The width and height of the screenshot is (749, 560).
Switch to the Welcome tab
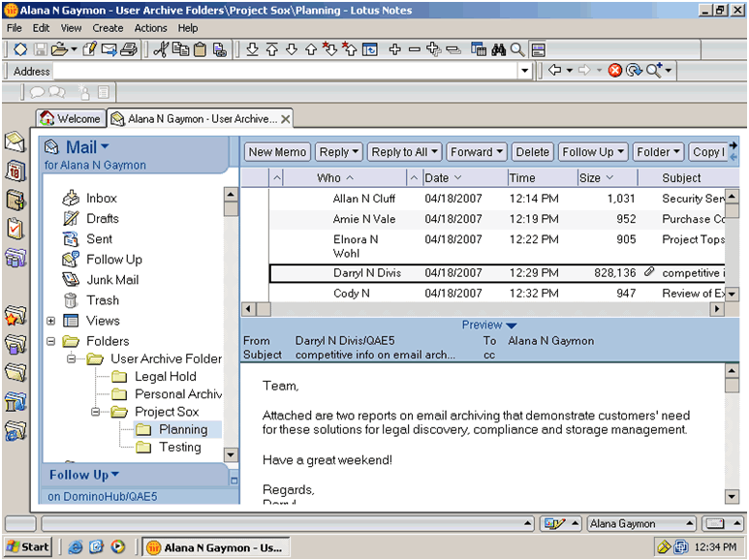point(70,118)
